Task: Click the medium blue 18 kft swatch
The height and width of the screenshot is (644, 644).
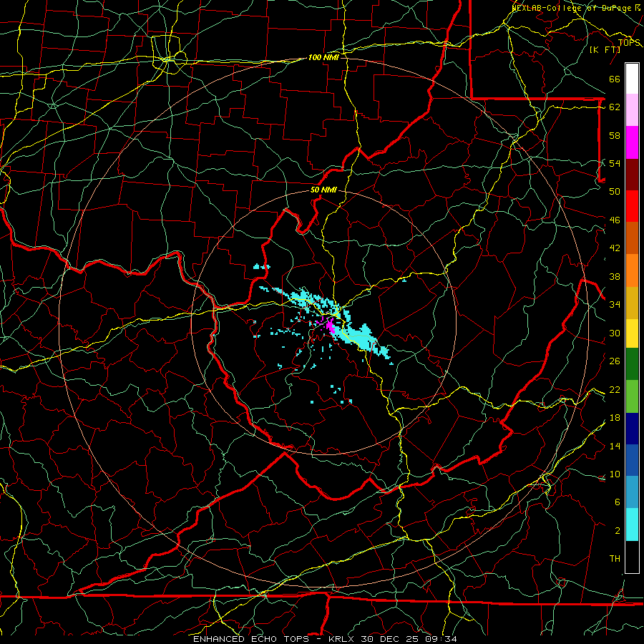Action: point(632,460)
